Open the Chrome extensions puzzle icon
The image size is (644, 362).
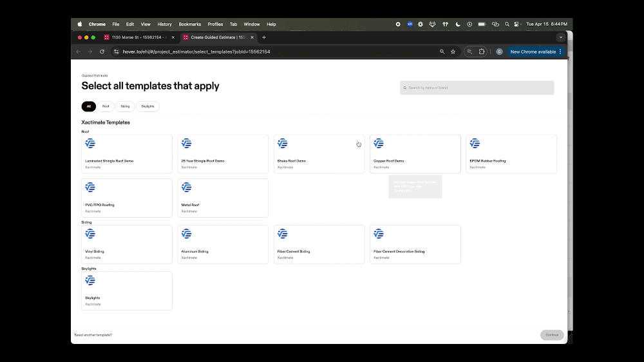point(481,52)
